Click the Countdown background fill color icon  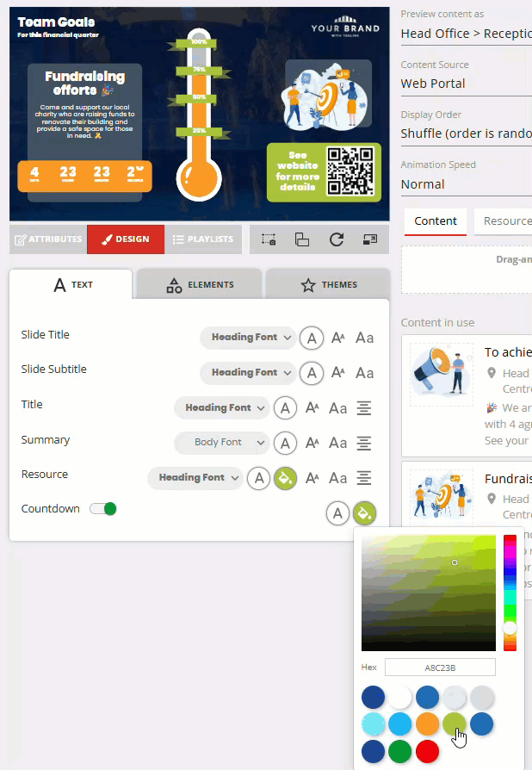(364, 513)
